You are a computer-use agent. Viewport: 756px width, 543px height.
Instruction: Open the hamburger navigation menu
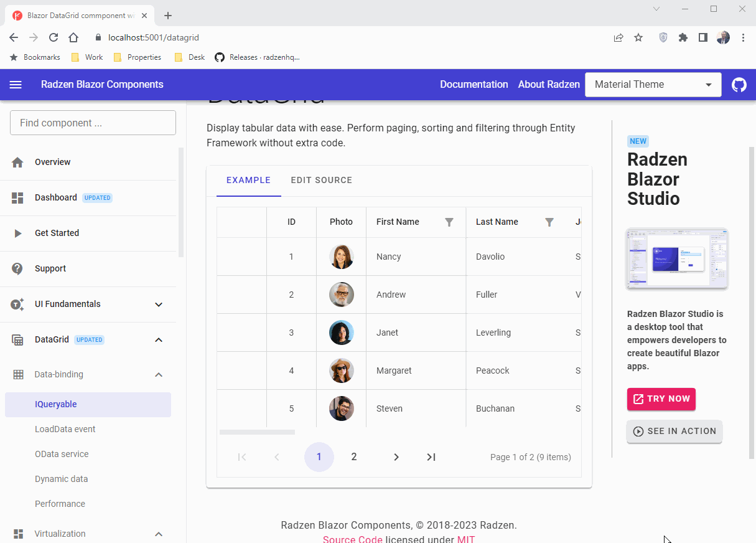pyautogui.click(x=16, y=85)
